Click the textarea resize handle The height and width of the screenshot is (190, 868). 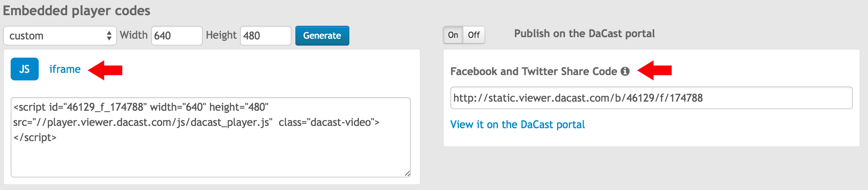(407, 174)
